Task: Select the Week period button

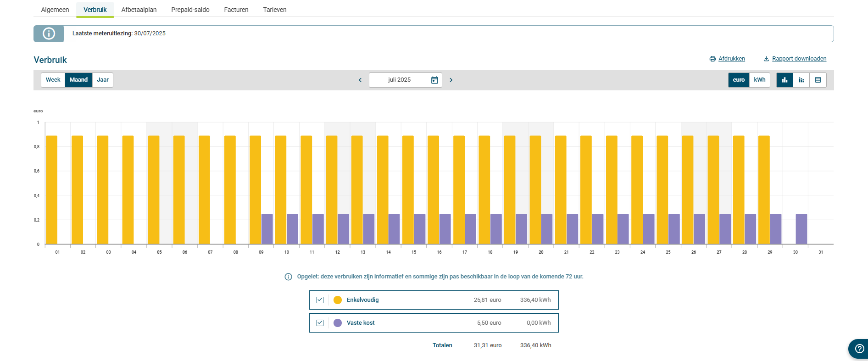Action: 53,80
